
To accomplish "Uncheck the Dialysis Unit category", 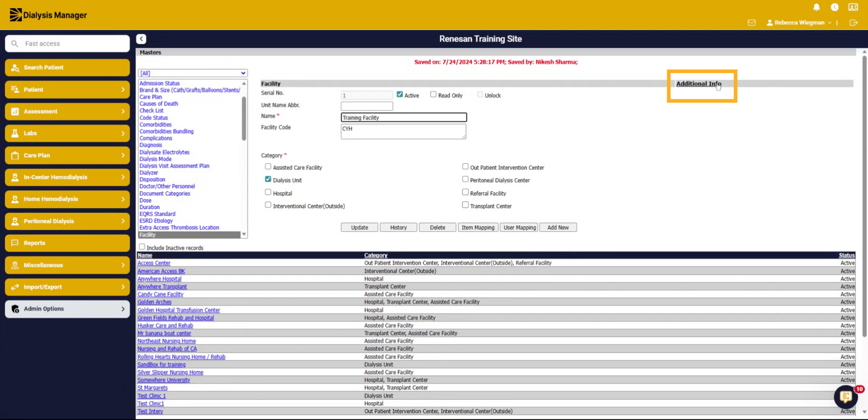I will coord(268,179).
